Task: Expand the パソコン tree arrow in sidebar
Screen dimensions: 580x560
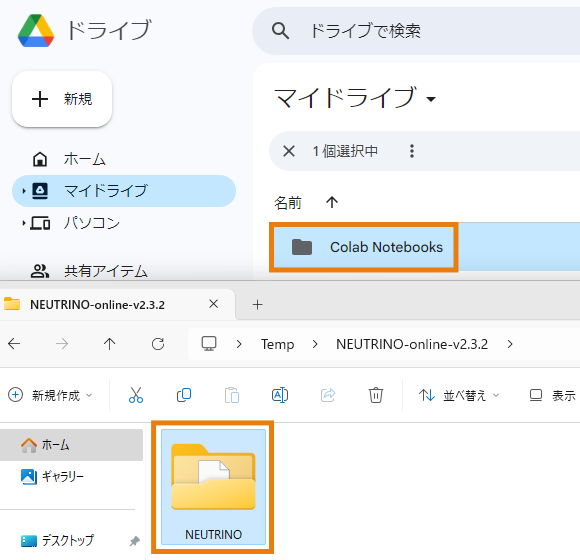Action: coord(24,223)
